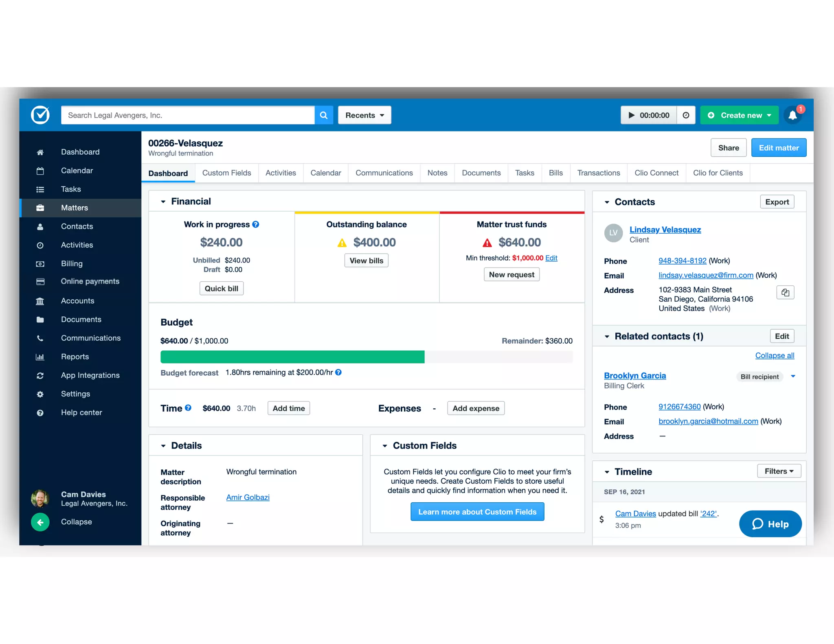Switch to the Bills tab
Image resolution: width=834 pixels, height=644 pixels.
coord(555,173)
